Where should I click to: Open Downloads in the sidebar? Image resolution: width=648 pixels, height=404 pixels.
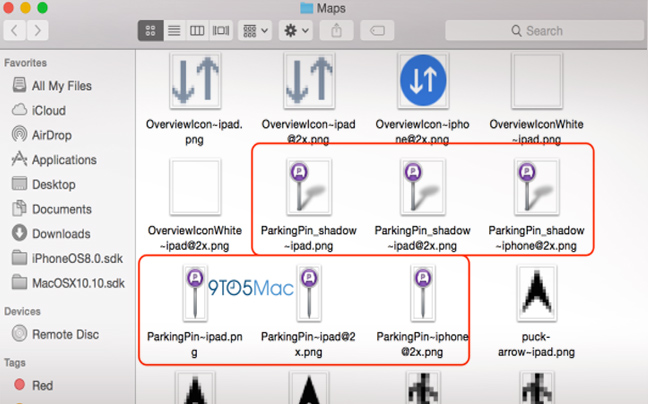(x=51, y=234)
